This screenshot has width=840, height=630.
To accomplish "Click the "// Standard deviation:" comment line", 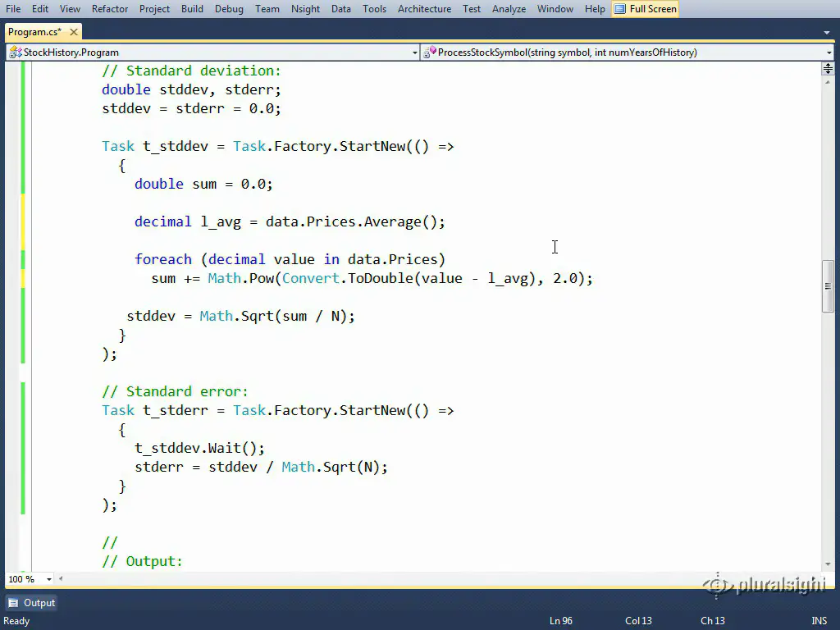I will tap(191, 71).
